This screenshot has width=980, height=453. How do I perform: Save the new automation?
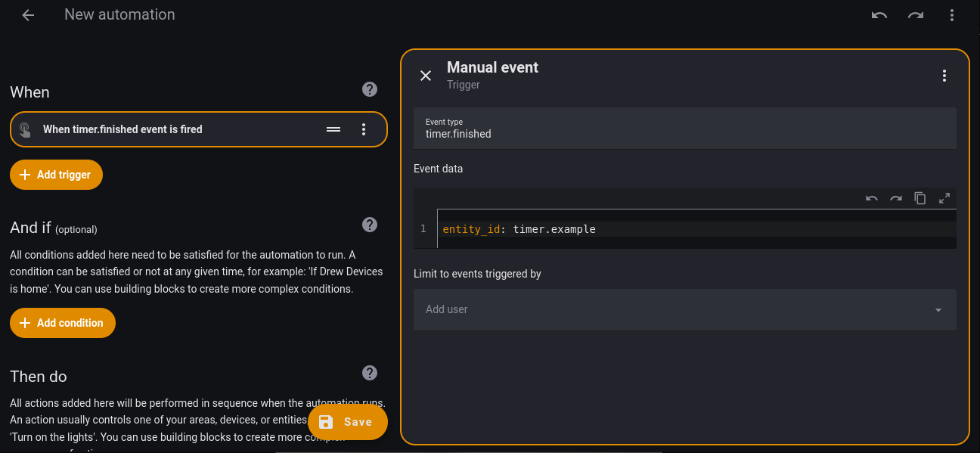(x=348, y=422)
